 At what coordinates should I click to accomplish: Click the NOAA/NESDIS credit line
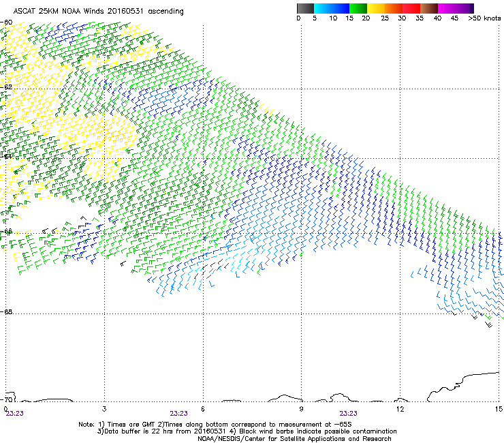(x=294, y=439)
